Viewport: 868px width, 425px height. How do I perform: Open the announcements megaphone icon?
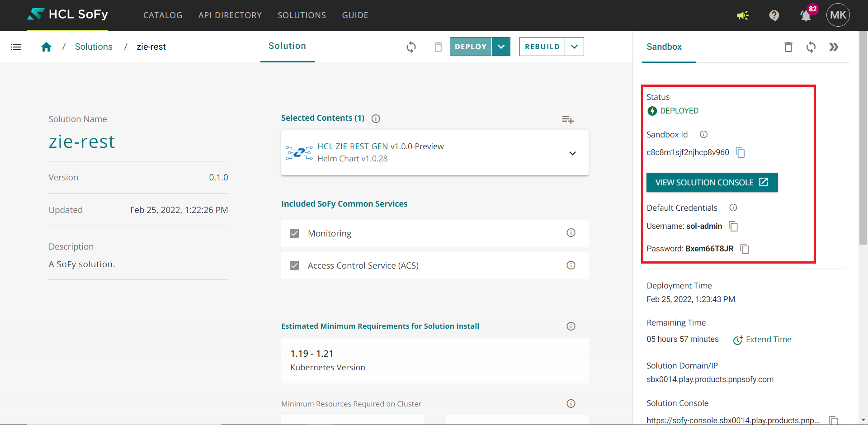point(742,16)
